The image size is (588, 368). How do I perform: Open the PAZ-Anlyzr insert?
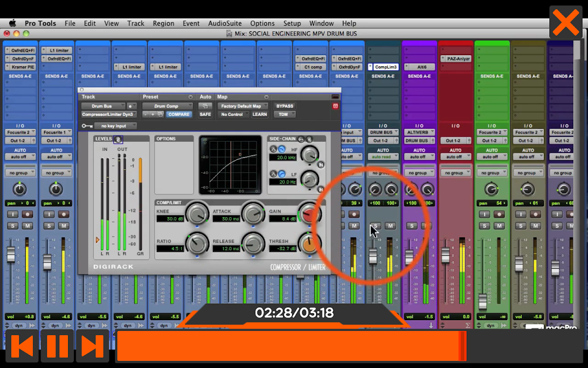click(x=456, y=58)
